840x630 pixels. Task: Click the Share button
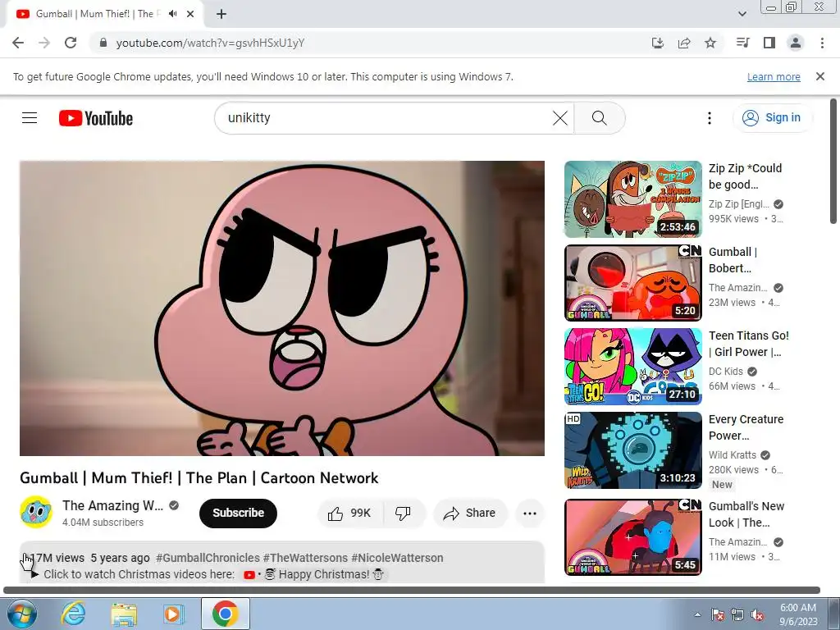click(x=469, y=514)
